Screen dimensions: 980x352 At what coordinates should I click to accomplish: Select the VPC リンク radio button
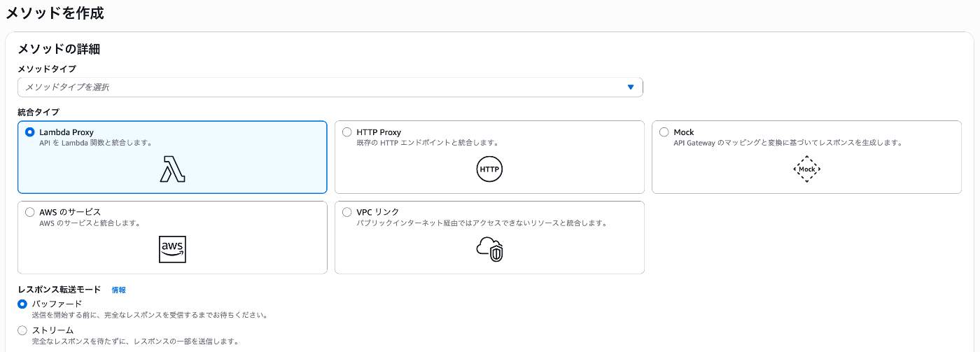pos(346,211)
